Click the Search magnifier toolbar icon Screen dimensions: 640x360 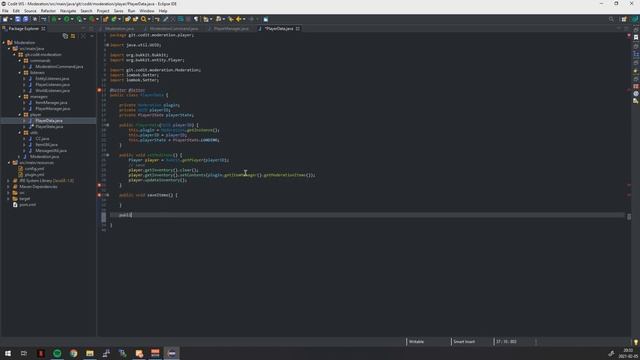[143, 19]
